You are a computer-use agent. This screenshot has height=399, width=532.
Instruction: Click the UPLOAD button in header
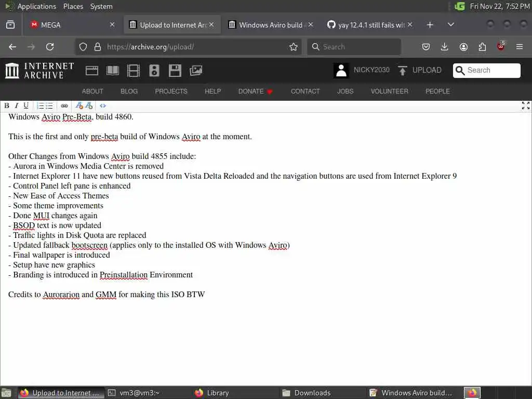[420, 70]
